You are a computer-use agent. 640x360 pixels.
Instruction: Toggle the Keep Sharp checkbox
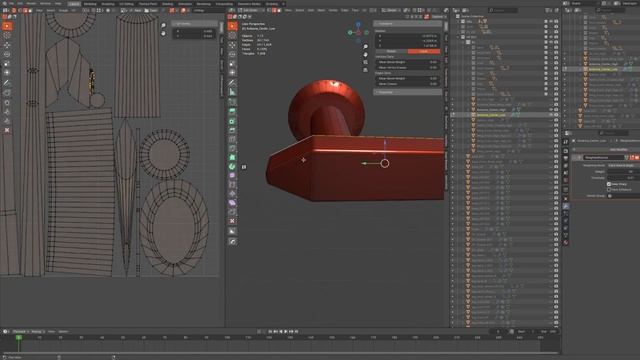[x=609, y=184]
